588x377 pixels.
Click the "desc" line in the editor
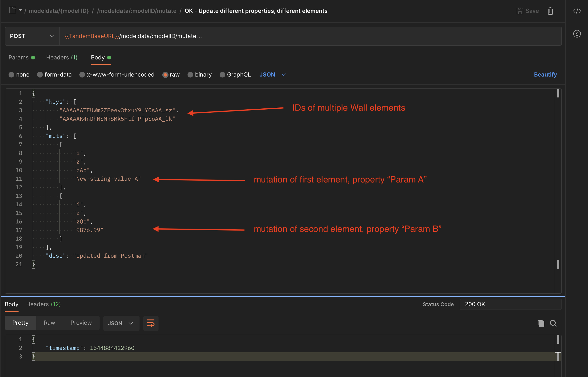97,256
